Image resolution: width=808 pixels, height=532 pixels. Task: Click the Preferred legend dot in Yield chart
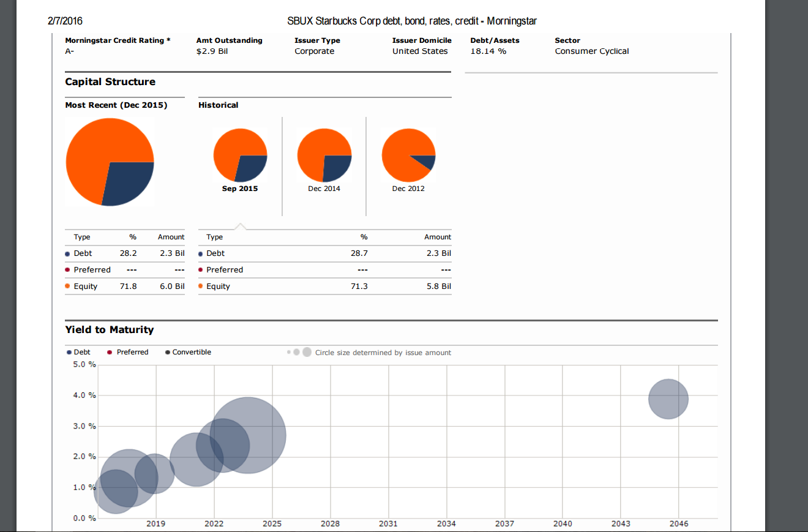click(x=110, y=352)
